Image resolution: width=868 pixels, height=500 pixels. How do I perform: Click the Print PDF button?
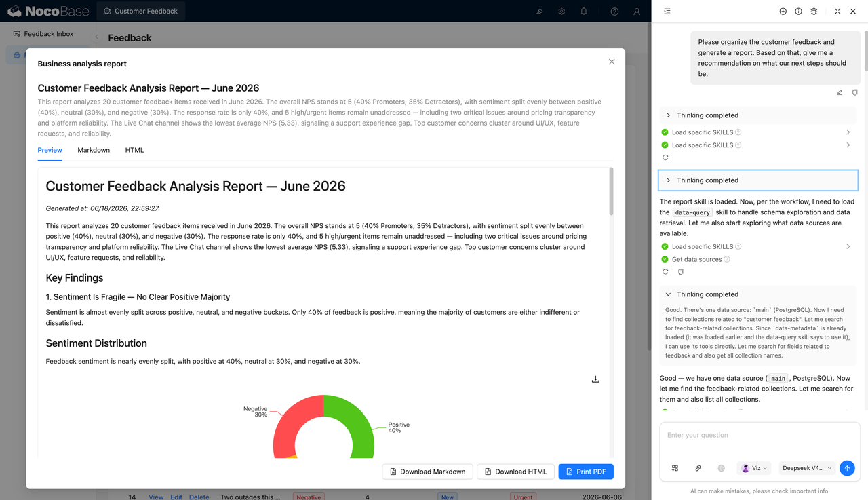coord(586,472)
